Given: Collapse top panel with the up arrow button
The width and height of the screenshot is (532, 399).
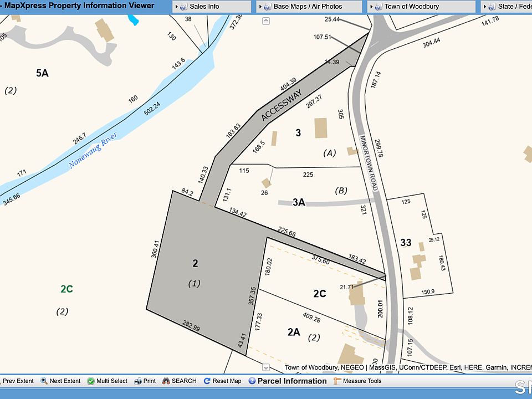Looking at the screenshot, I should pyautogui.click(x=266, y=21).
